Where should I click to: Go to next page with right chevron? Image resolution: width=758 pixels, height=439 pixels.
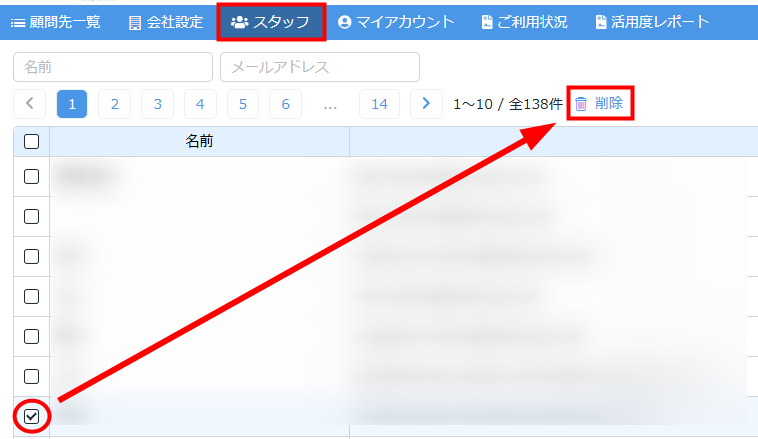pos(427,104)
